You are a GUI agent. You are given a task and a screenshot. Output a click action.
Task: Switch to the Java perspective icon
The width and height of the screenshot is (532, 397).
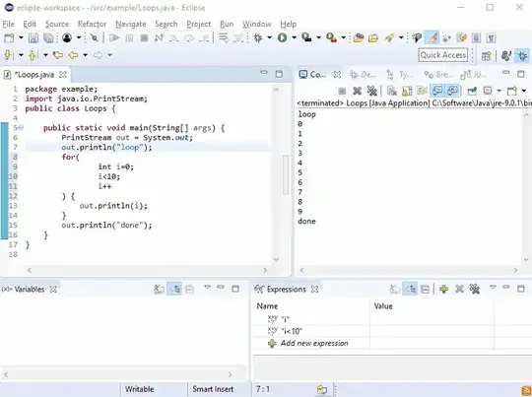[506, 55]
